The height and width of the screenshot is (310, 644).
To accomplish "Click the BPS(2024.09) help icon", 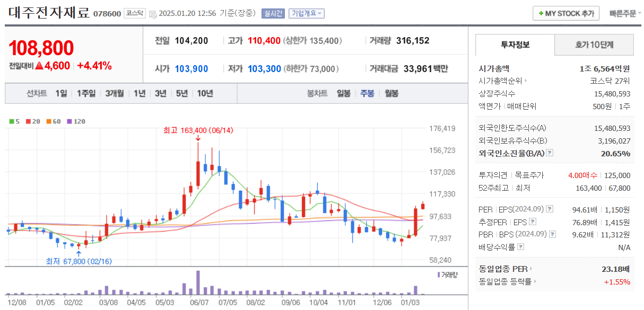I will [552, 234].
